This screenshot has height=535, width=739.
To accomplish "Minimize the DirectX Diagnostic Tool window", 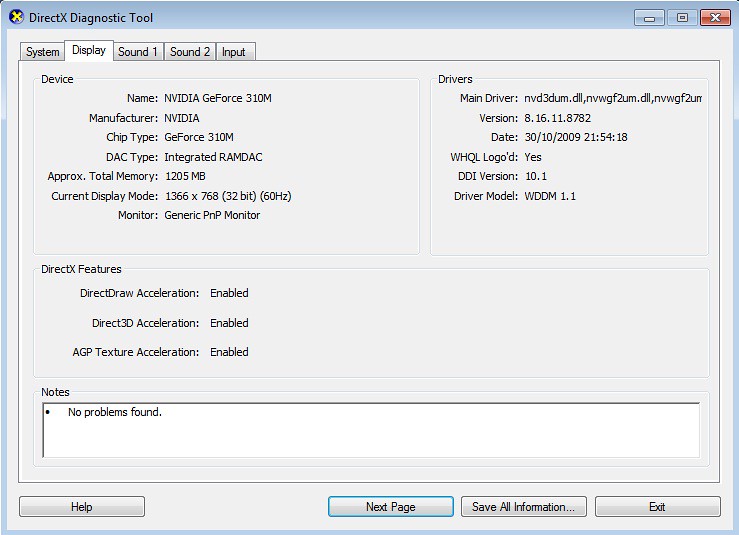I will click(649, 18).
